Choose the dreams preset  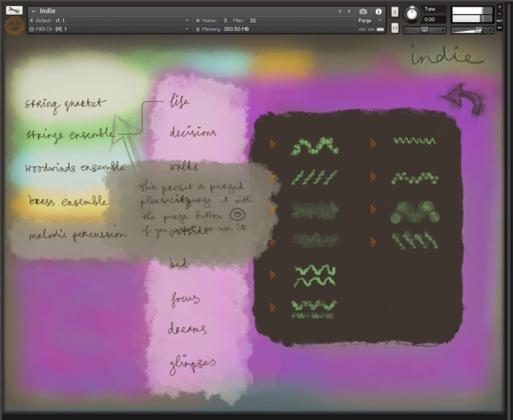point(187,329)
